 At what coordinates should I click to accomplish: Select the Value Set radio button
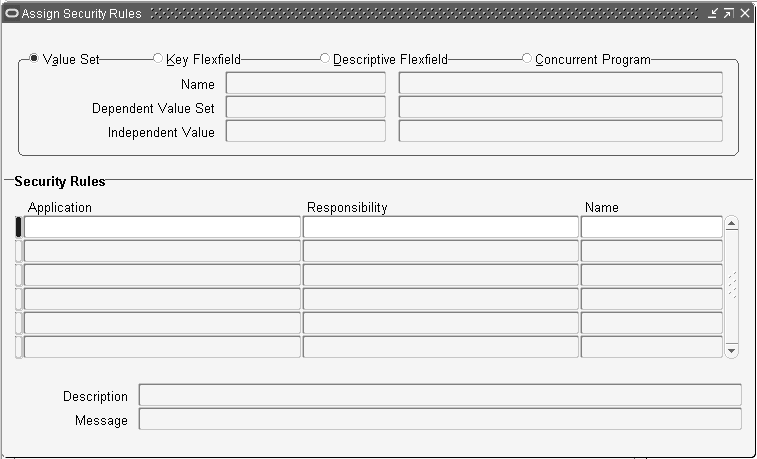pos(34,58)
